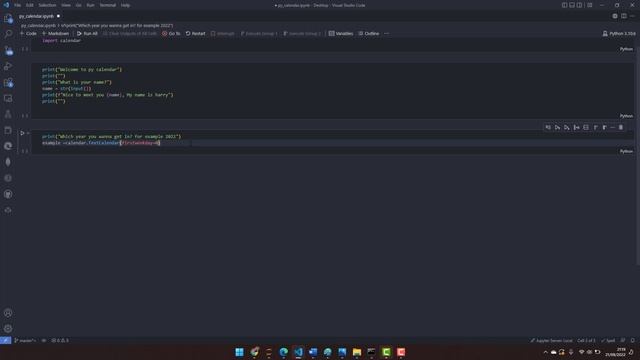640x360 pixels.
Task: Change language mode of the second cell
Action: click(x=626, y=116)
